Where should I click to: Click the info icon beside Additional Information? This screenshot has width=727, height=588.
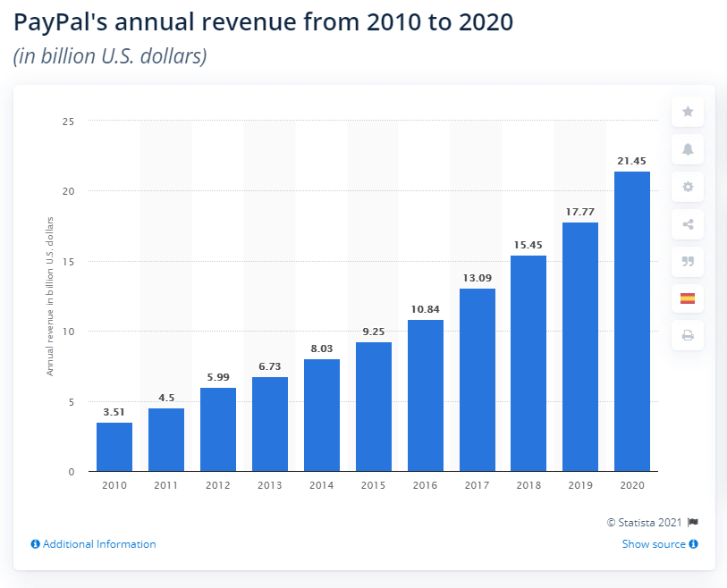click(x=35, y=544)
